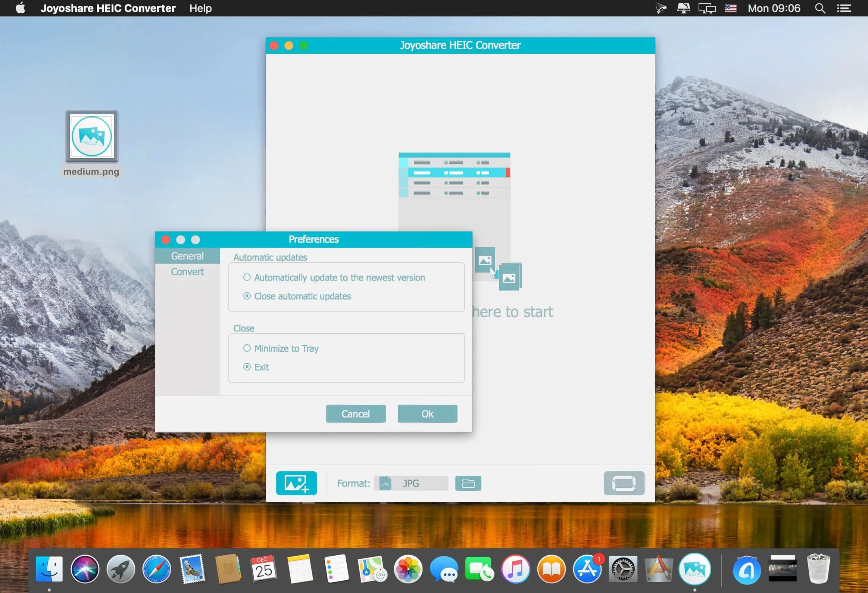Viewport: 868px width, 593px height.
Task: Click the JPG format label text field
Action: [x=412, y=483]
